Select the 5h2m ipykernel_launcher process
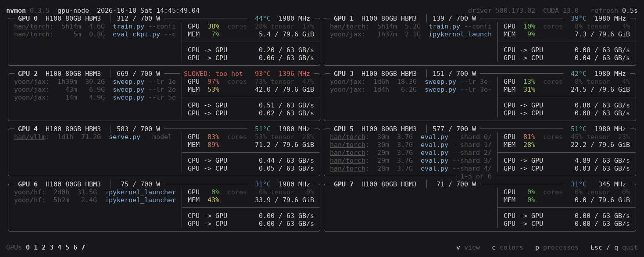The height and width of the screenshot is (257, 644). (95, 200)
